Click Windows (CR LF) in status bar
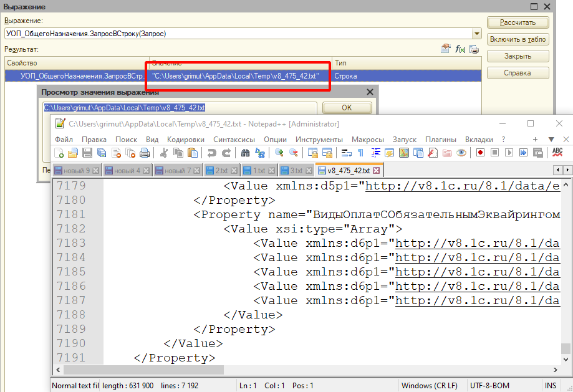 (430, 386)
